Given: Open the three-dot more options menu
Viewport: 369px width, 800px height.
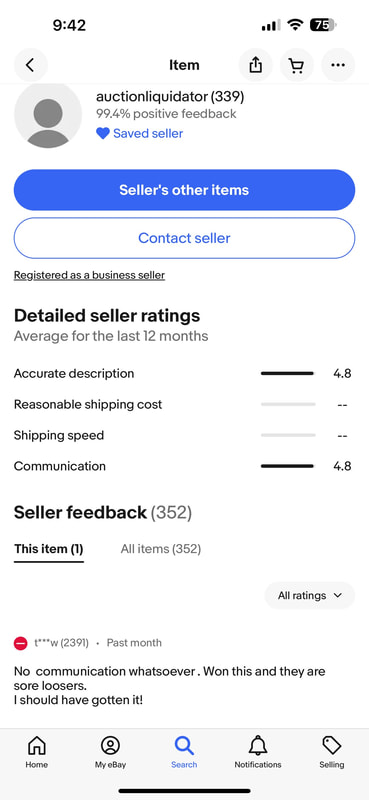Looking at the screenshot, I should (338, 65).
